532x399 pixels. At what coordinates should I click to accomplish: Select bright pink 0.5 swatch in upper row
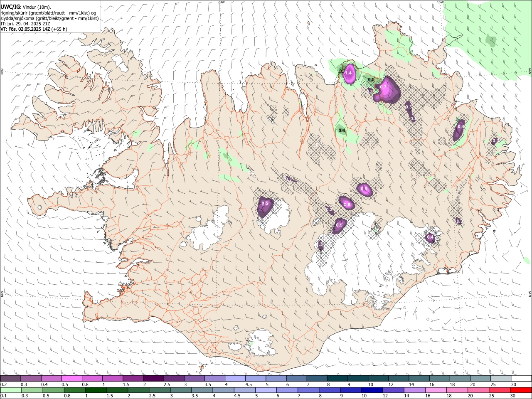71,378
